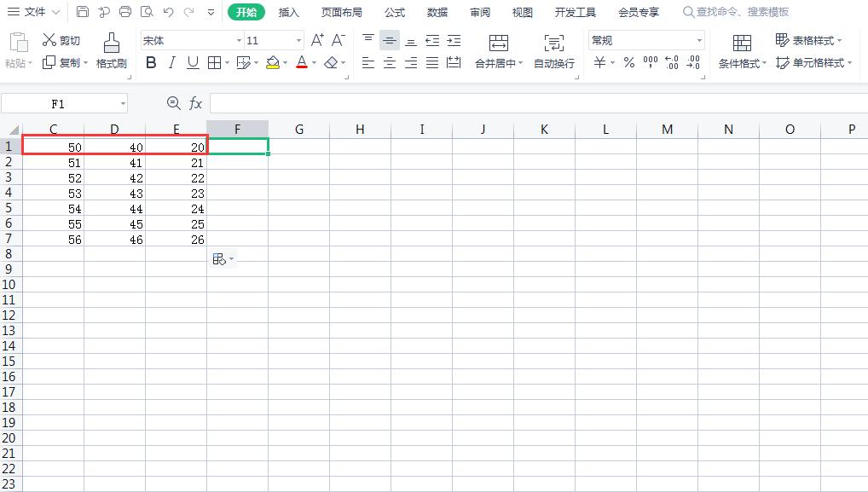Screen dimensions: 868x492
Task: Click the Save icon in quick access toolbar
Action: (x=83, y=12)
